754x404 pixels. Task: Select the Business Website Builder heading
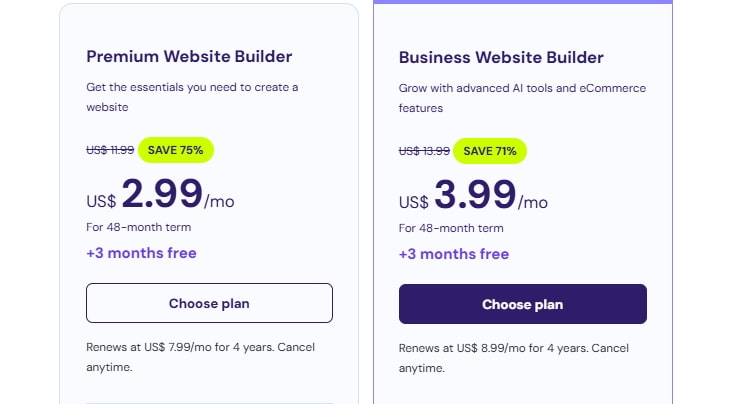(501, 57)
